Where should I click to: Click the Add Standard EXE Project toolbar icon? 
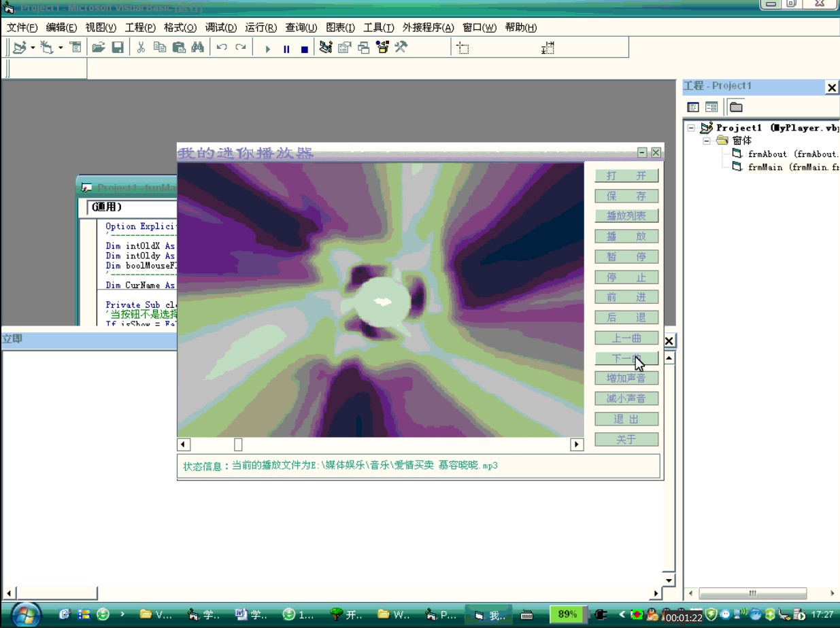19,48
